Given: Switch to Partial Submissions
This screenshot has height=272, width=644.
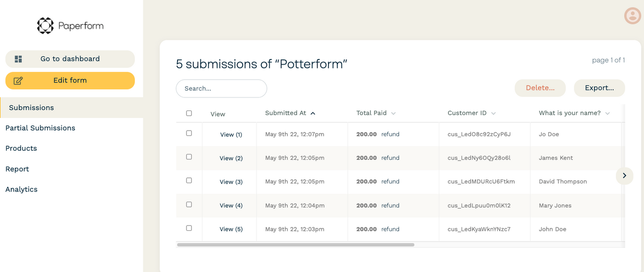Looking at the screenshot, I should tap(40, 127).
